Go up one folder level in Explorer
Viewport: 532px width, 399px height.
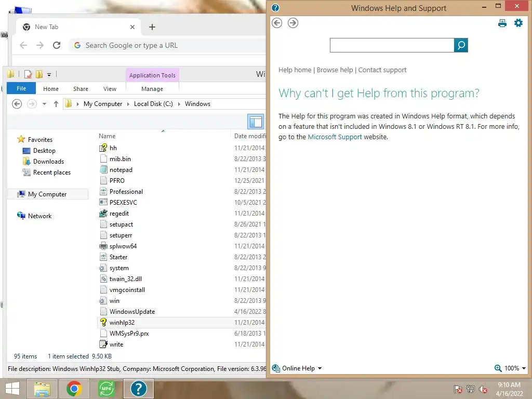56,104
